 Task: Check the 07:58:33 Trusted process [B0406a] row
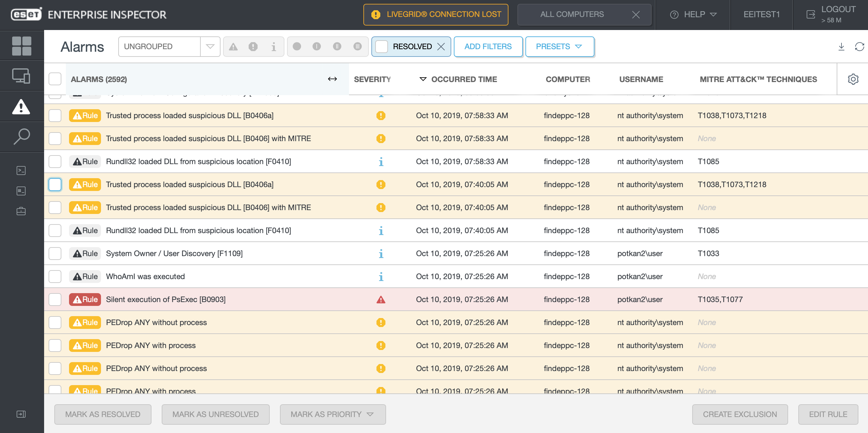55,116
